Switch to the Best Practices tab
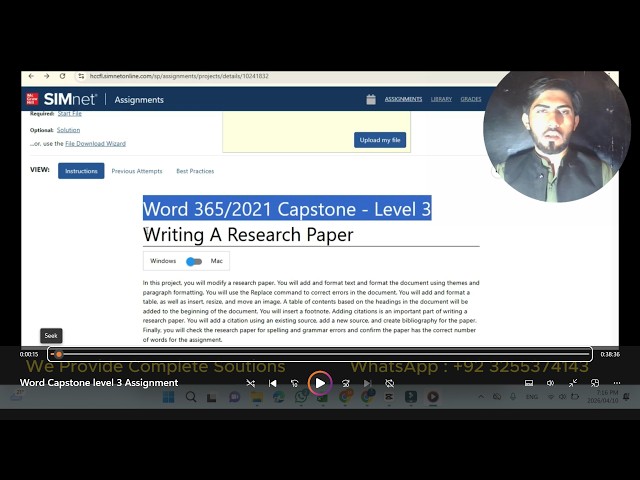The image size is (640, 480). pos(195,171)
